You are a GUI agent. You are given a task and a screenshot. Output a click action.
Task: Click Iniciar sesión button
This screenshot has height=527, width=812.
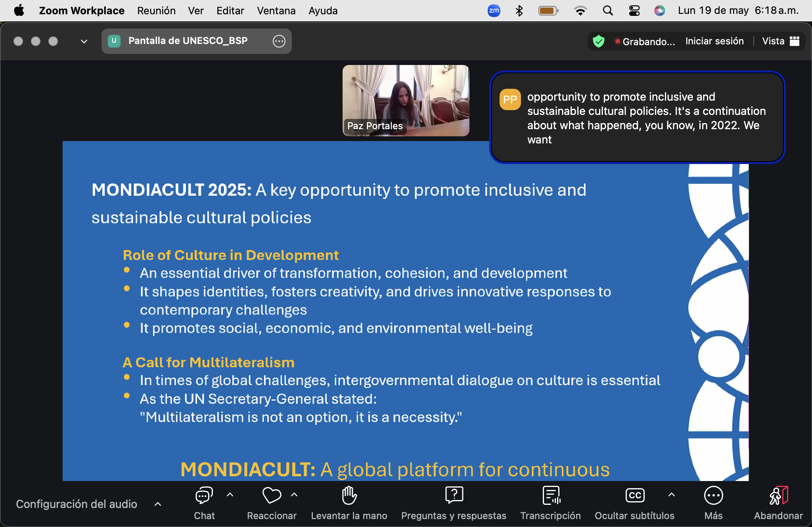pos(714,41)
